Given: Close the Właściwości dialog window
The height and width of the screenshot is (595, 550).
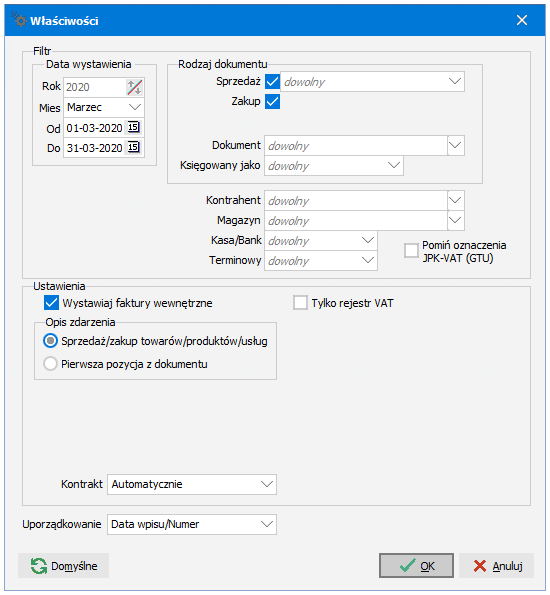Looking at the screenshot, I should 522,20.
